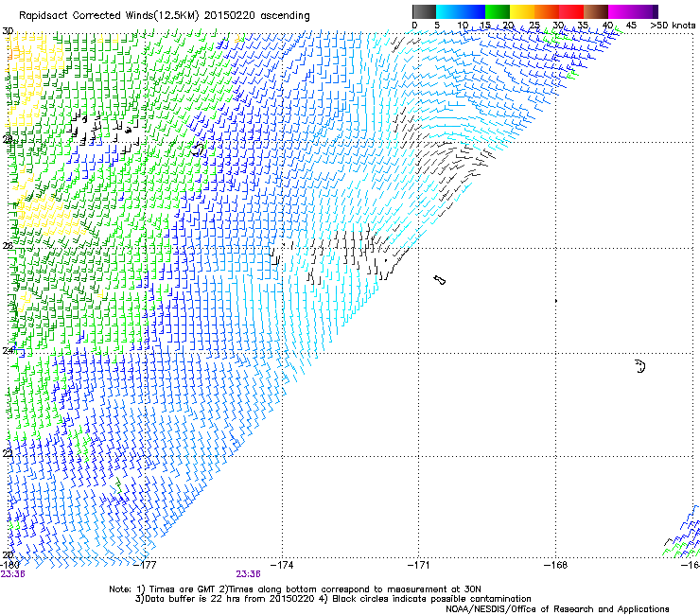
Task: Select the red 30-35 knots legend swatch
Action: point(571,11)
